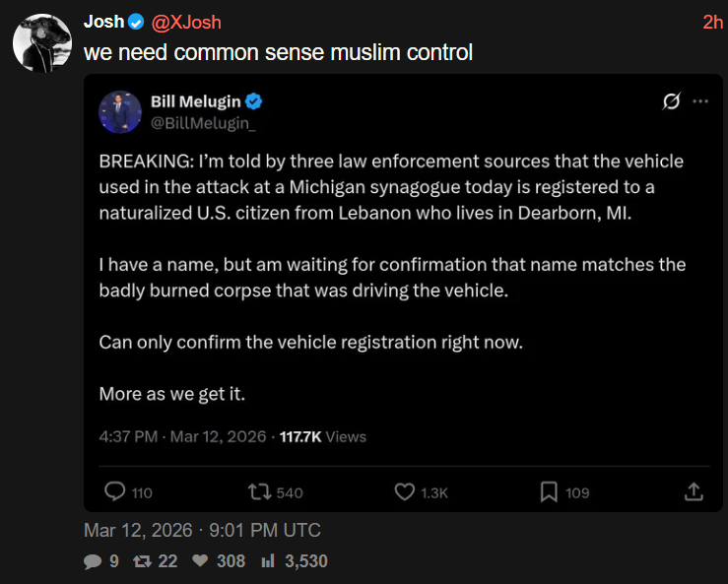Click the 2h timestamp link
Image resolution: width=728 pixels, height=584 pixels.
[x=712, y=22]
